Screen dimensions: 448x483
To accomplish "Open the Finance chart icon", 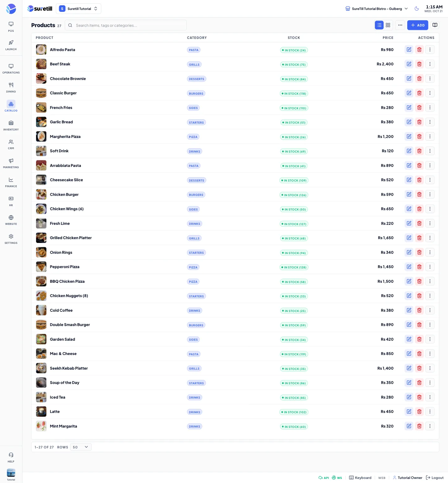I will click(x=11, y=182).
